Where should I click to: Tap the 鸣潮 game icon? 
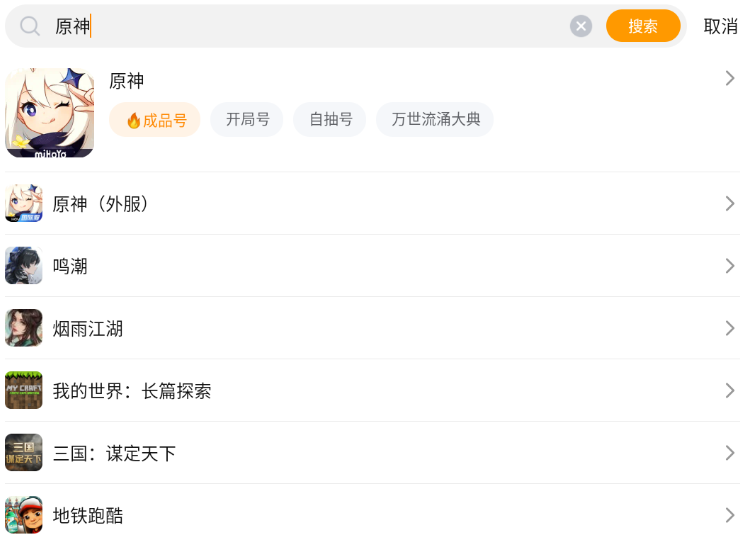tap(24, 266)
